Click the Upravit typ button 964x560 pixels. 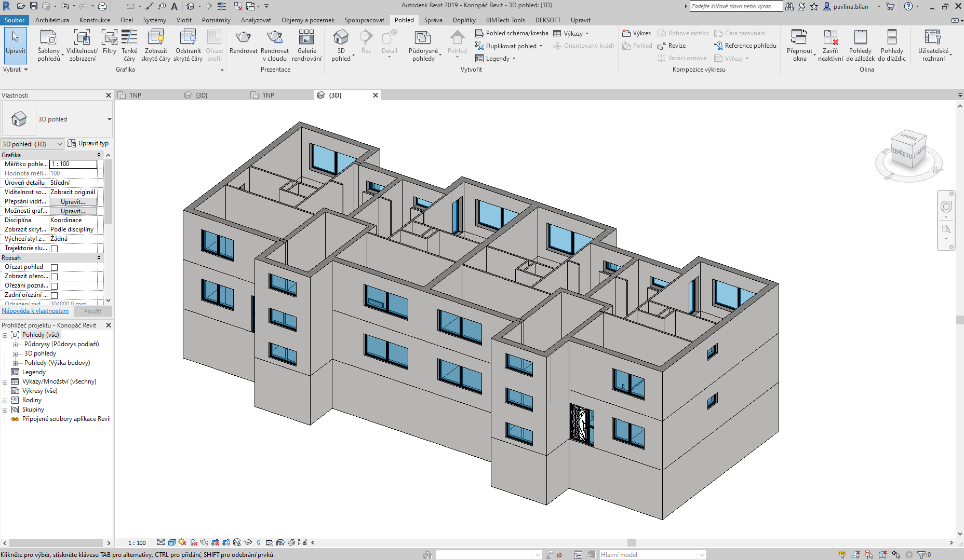click(x=88, y=144)
